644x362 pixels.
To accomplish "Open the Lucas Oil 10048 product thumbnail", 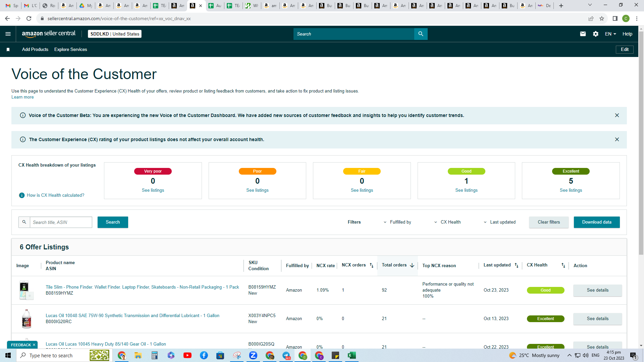I will tap(26, 318).
